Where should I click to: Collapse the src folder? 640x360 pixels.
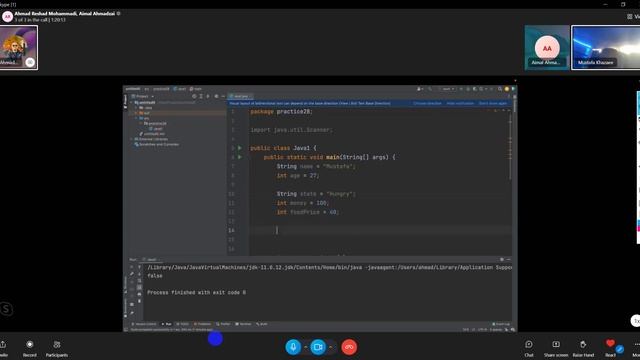tap(136, 118)
